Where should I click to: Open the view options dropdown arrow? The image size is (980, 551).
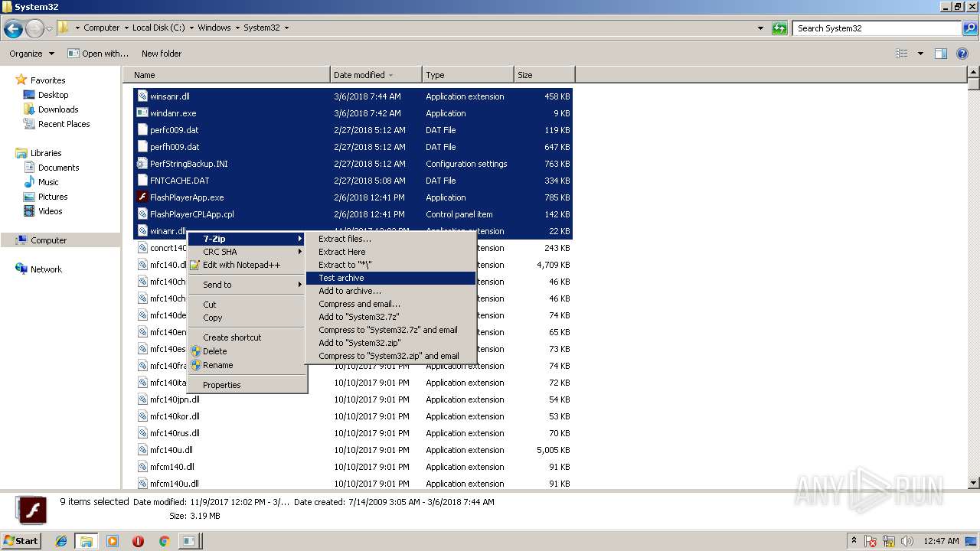(x=920, y=54)
